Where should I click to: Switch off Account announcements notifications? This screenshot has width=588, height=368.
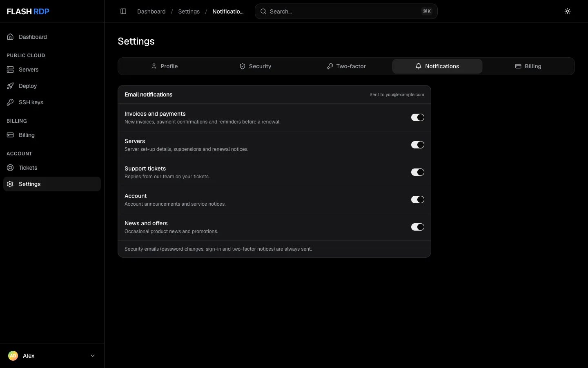coord(417,200)
